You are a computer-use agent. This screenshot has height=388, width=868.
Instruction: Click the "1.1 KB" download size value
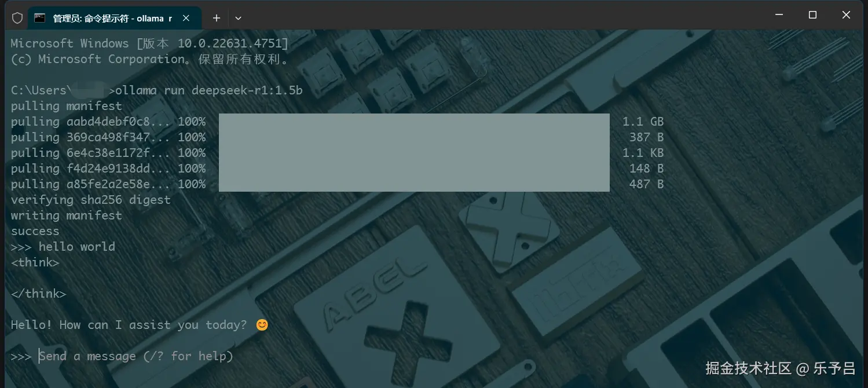[643, 153]
